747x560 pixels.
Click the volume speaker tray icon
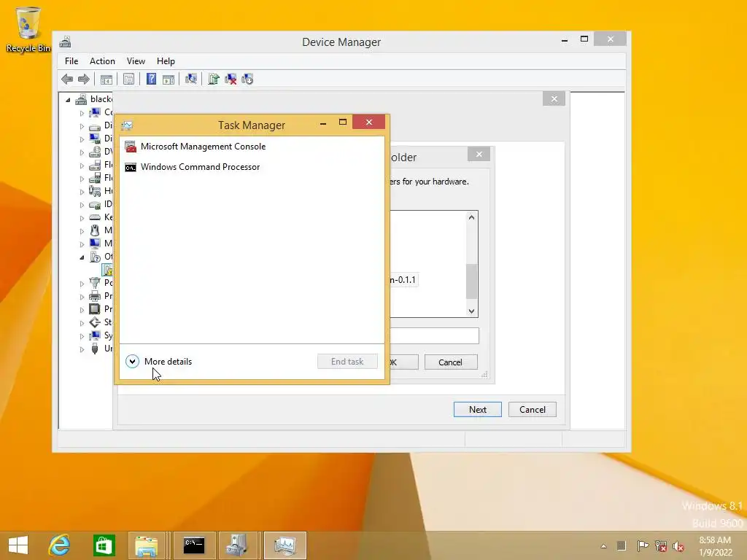coord(678,546)
